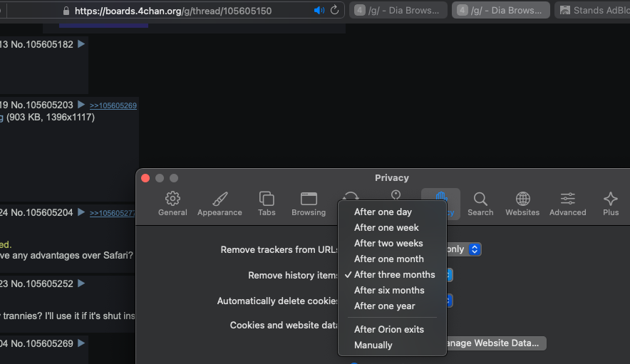Viewport: 630px width, 364px height.
Task: Open the Browsing preferences pane
Action: [x=309, y=204]
